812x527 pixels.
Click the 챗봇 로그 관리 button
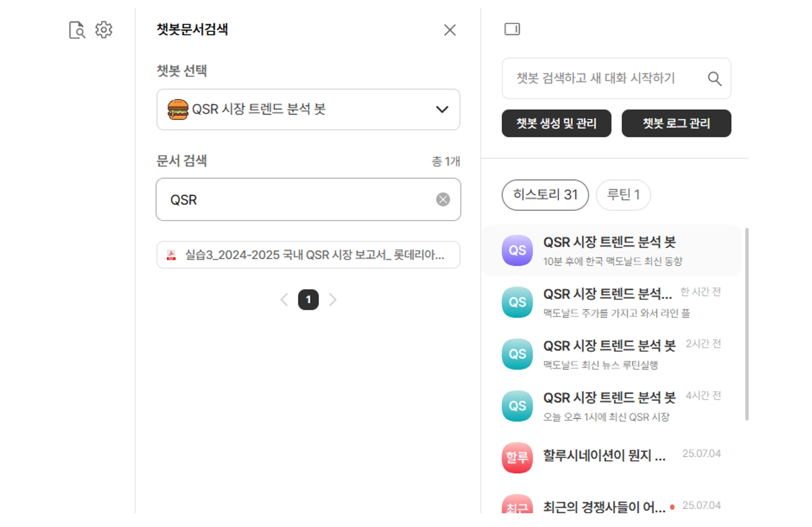click(676, 123)
